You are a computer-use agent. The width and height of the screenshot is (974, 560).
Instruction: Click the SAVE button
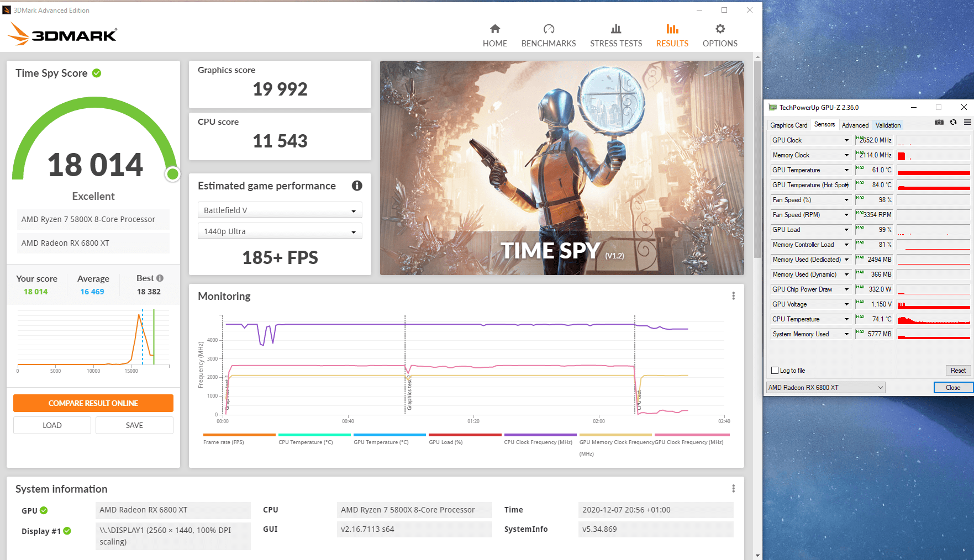click(134, 425)
